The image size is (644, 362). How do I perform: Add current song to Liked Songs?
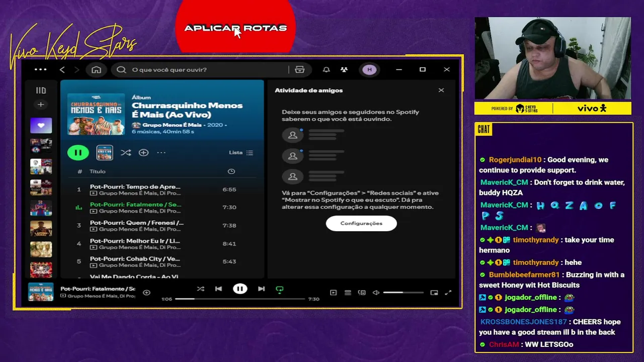click(x=146, y=293)
